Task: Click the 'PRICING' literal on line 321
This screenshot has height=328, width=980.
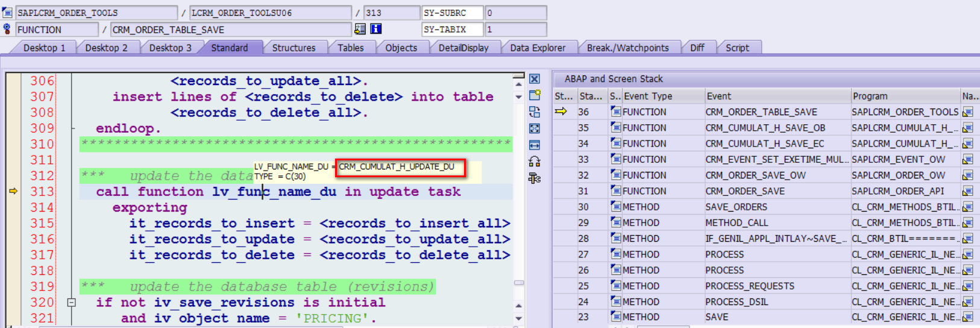Action: pyautogui.click(x=331, y=318)
